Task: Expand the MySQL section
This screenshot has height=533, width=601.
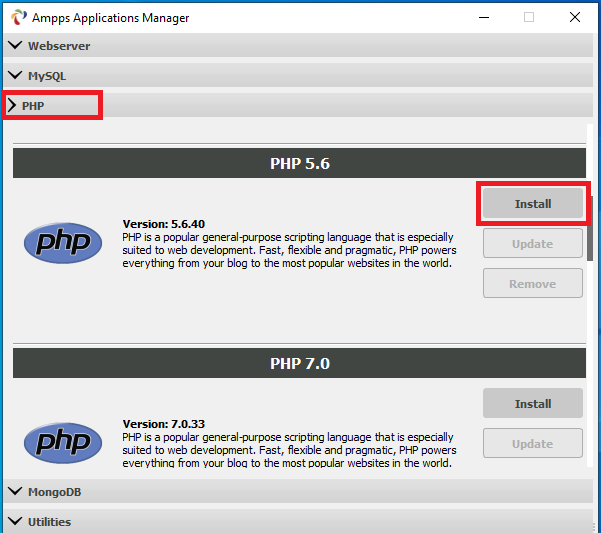Action: click(x=298, y=75)
